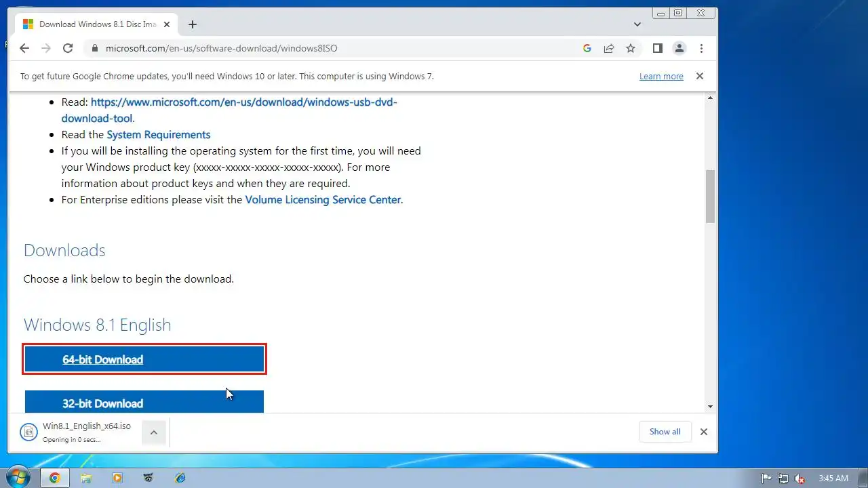Screen dimensions: 868x488
Task: Click the Google icon in address bar
Action: pyautogui.click(x=587, y=48)
